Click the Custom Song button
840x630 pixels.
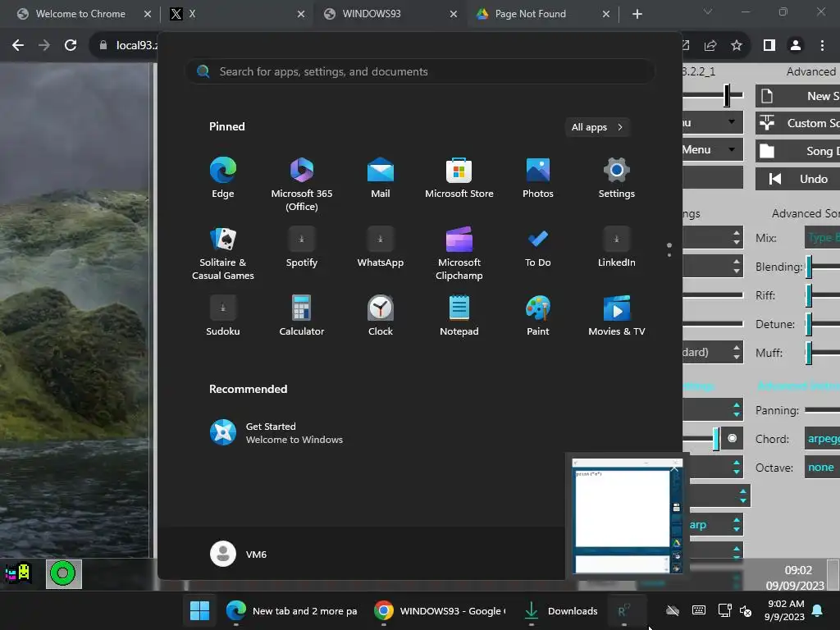(x=797, y=123)
